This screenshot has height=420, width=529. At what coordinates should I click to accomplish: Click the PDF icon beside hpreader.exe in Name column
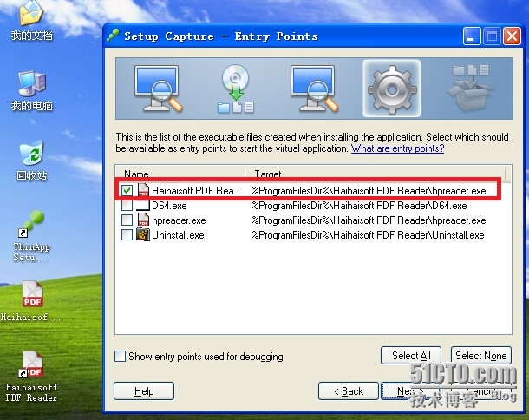click(143, 220)
